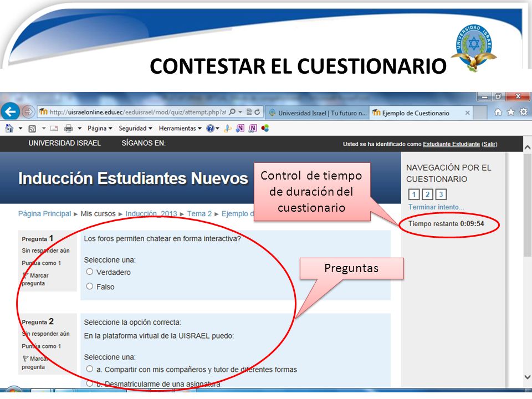
Task: Click the vertical scrollbar thumb
Action: coord(527,204)
